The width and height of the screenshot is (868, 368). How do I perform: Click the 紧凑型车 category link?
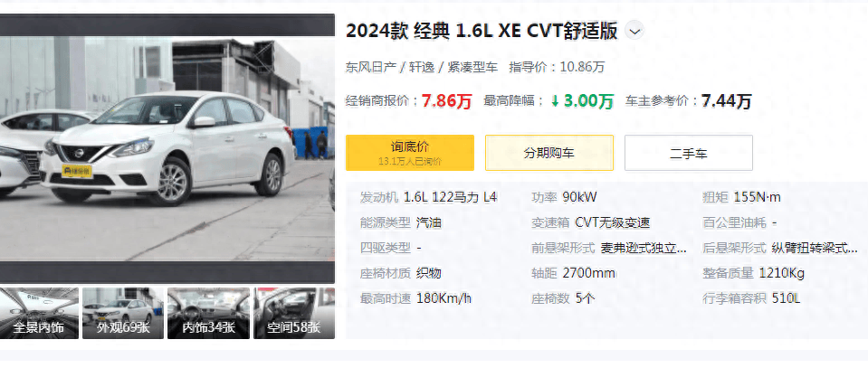pyautogui.click(x=472, y=68)
